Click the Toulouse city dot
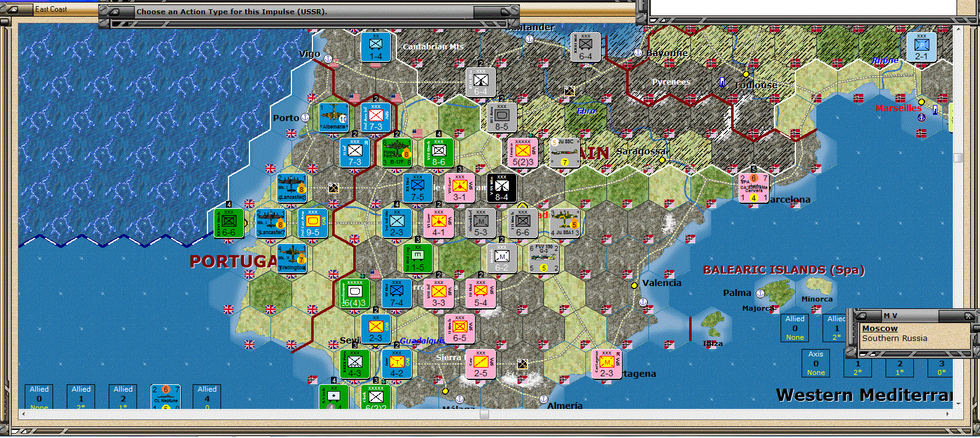Screen dimensions: 980x438 click(x=746, y=74)
